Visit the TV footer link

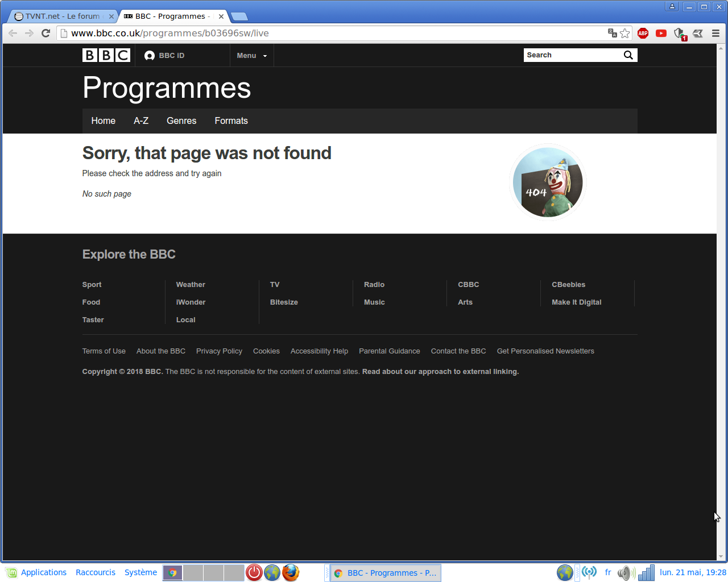pyautogui.click(x=275, y=285)
